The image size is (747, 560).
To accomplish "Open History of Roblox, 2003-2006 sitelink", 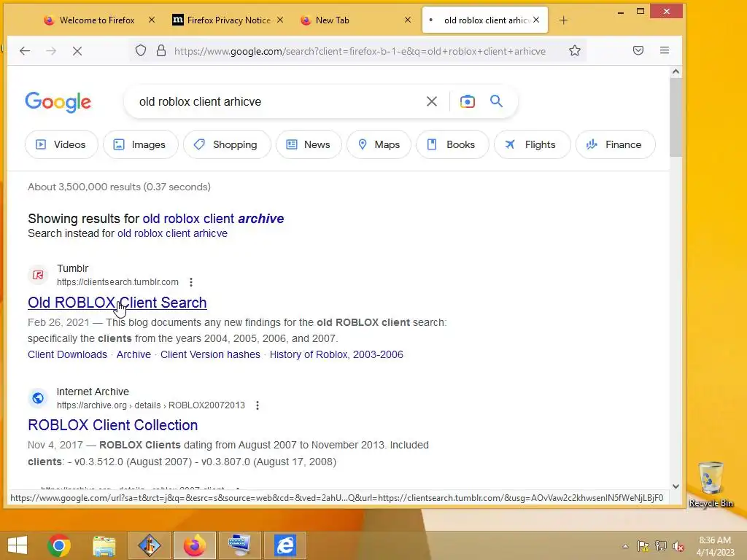I will (x=336, y=354).
